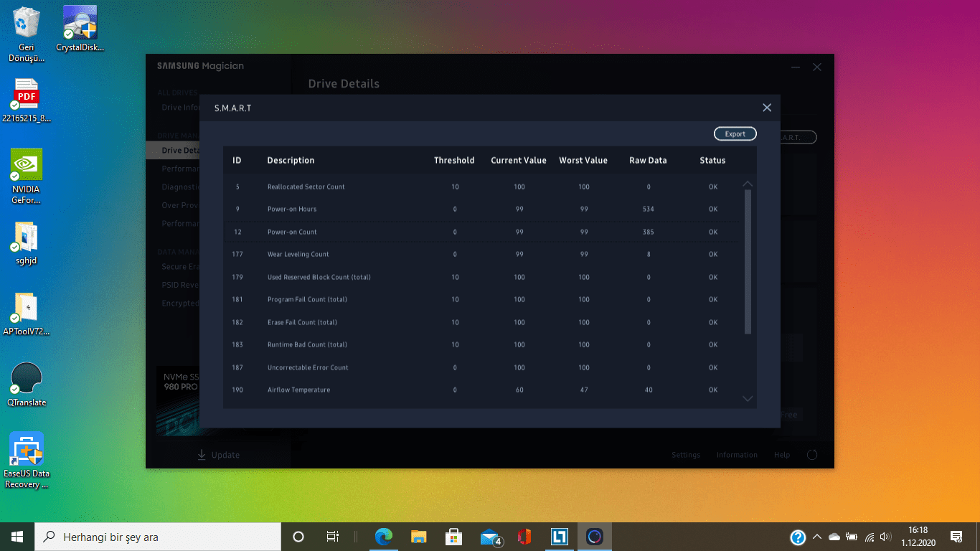Click the scroll-down arrow of the S.M.A.R.T table
The width and height of the screenshot is (980, 551).
tap(748, 398)
